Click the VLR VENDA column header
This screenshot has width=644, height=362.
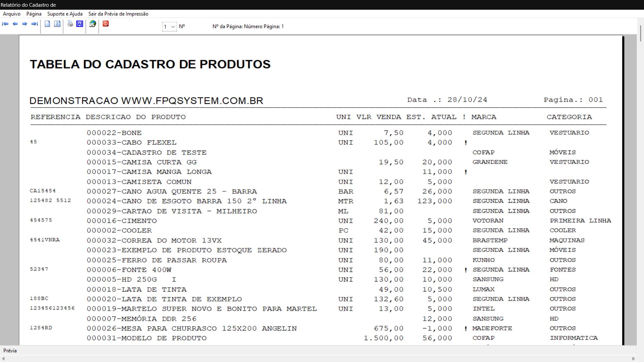[x=379, y=117]
